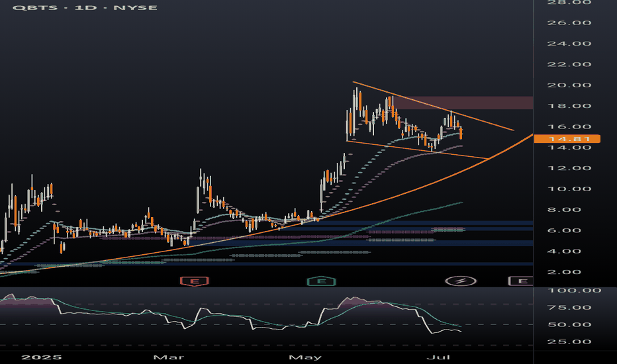Click the 50.00 oscillator scale label
Image resolution: width=617 pixels, height=364 pixels.
click(569, 325)
